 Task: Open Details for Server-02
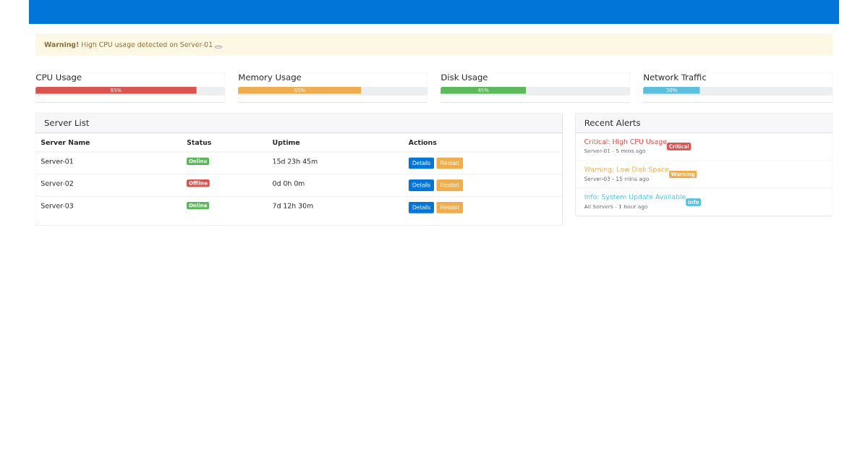[x=421, y=185]
